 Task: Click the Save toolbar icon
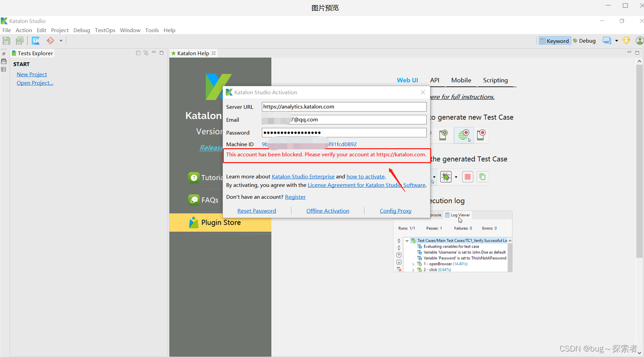tap(6, 41)
